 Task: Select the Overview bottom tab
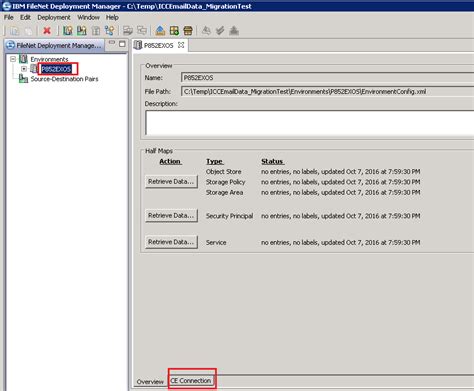pyautogui.click(x=150, y=382)
